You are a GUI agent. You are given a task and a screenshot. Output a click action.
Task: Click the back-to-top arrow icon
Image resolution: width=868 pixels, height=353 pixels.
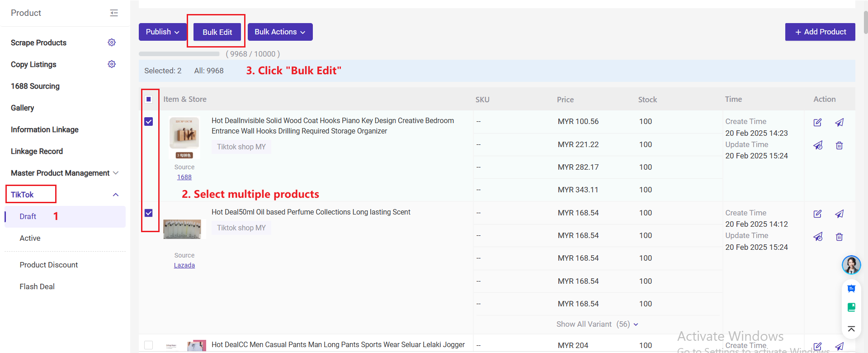pos(851,329)
